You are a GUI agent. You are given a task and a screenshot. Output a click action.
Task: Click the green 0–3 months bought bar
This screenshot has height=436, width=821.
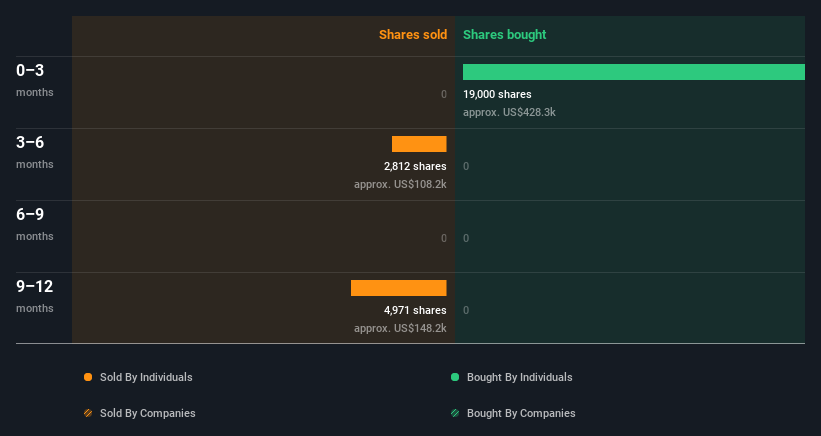point(634,72)
